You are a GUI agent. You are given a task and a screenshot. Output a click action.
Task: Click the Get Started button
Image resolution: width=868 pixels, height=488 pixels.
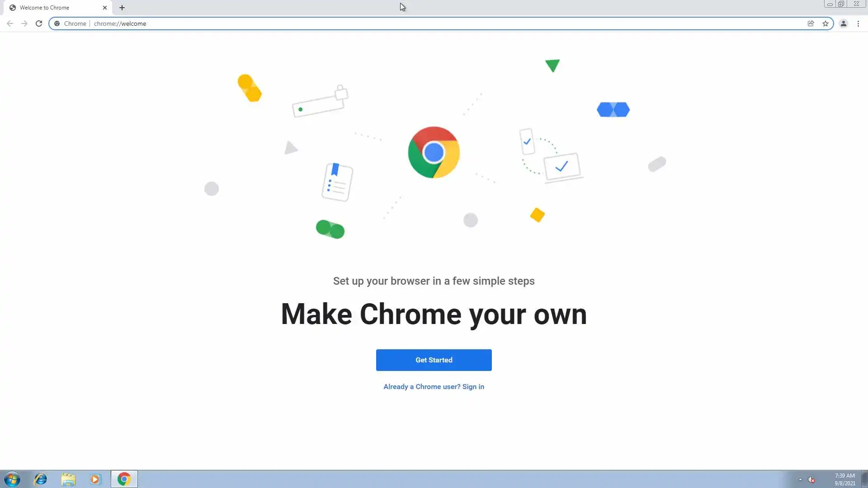tap(434, 360)
